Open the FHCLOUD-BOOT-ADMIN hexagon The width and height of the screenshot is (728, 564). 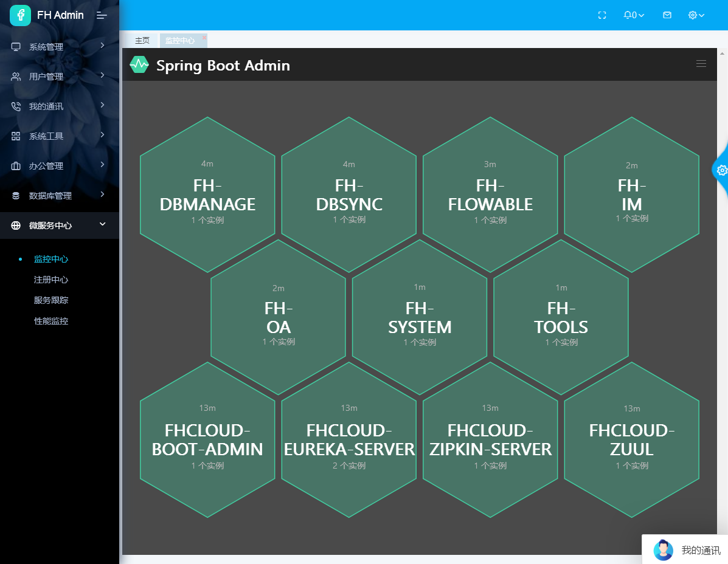click(x=207, y=439)
